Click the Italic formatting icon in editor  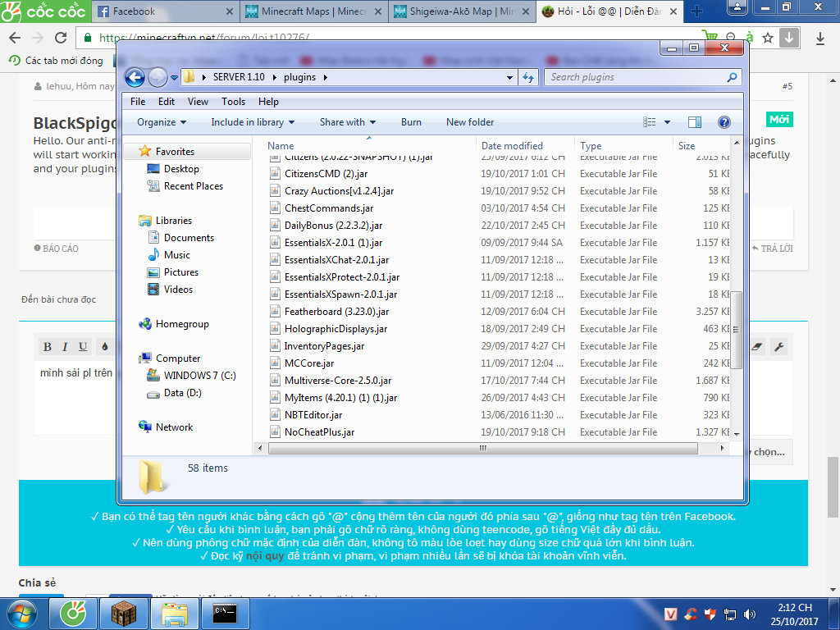66,347
